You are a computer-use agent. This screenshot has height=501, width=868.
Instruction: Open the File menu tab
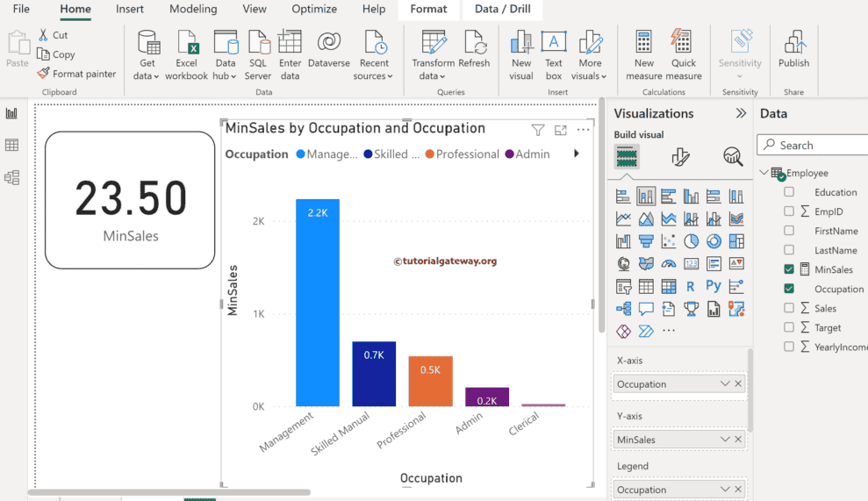tap(21, 9)
